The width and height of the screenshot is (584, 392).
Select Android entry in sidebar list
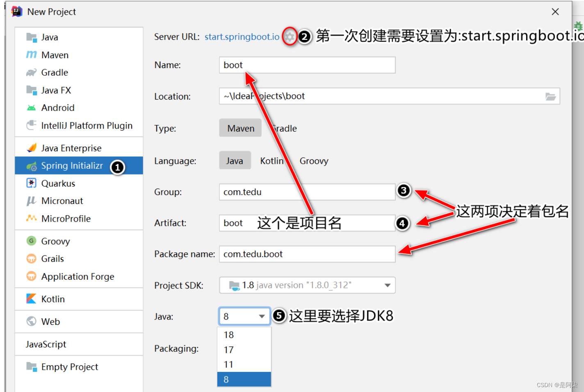79,108
